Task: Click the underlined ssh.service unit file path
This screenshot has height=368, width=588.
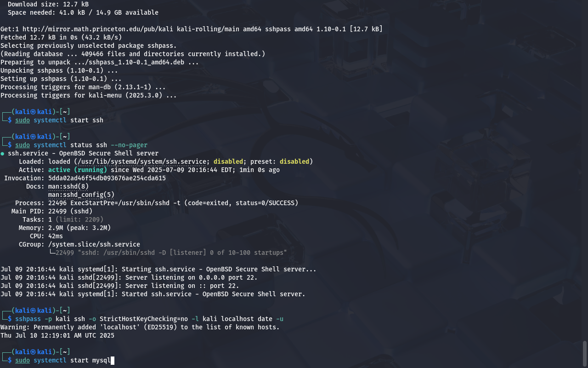Action: (x=142, y=161)
